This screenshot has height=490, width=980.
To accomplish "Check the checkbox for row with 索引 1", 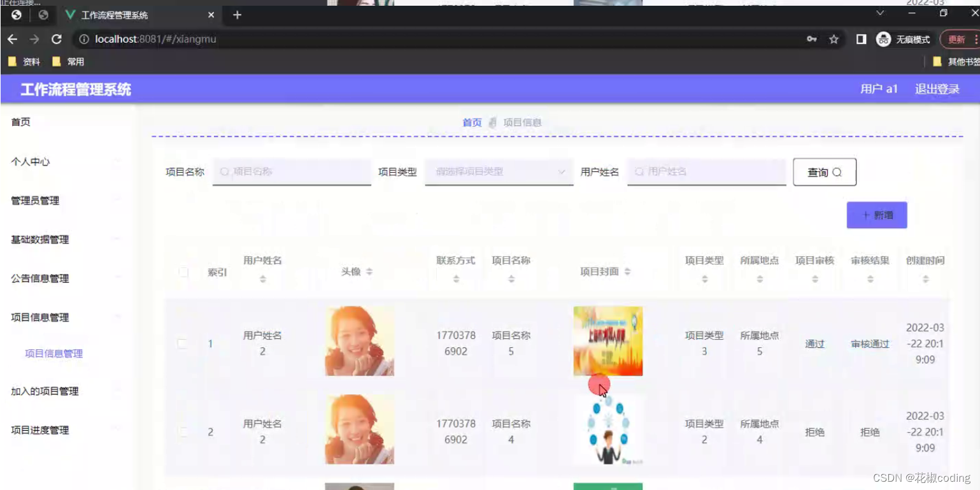I will point(183,343).
